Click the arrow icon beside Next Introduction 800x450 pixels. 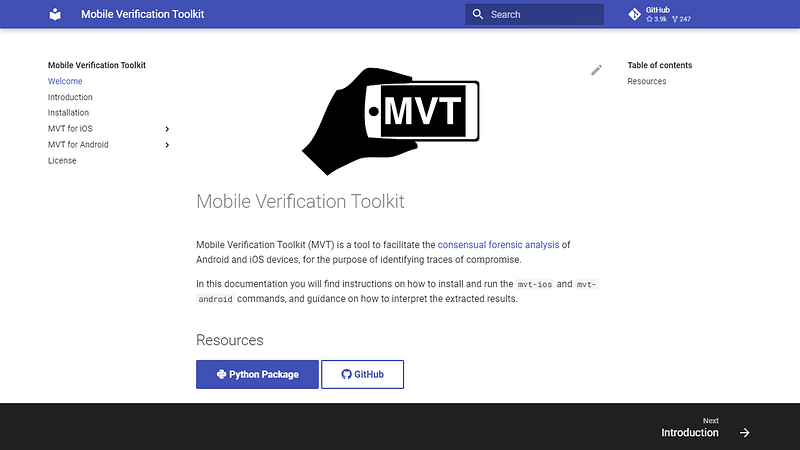point(745,433)
